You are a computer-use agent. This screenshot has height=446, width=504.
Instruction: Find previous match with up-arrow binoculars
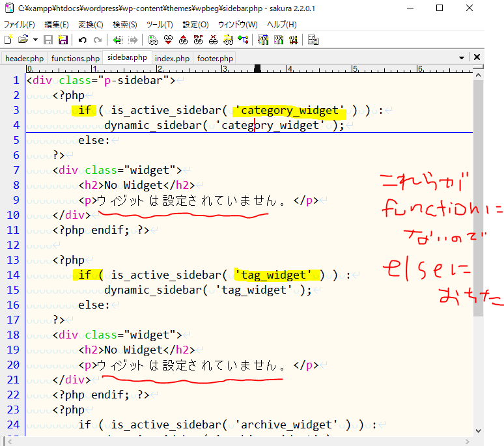click(183, 40)
